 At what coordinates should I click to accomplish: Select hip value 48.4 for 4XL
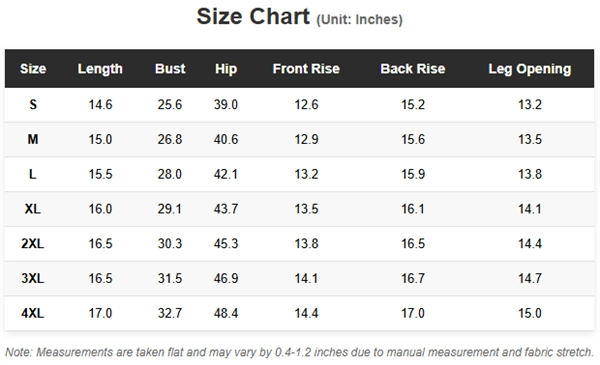point(226,313)
